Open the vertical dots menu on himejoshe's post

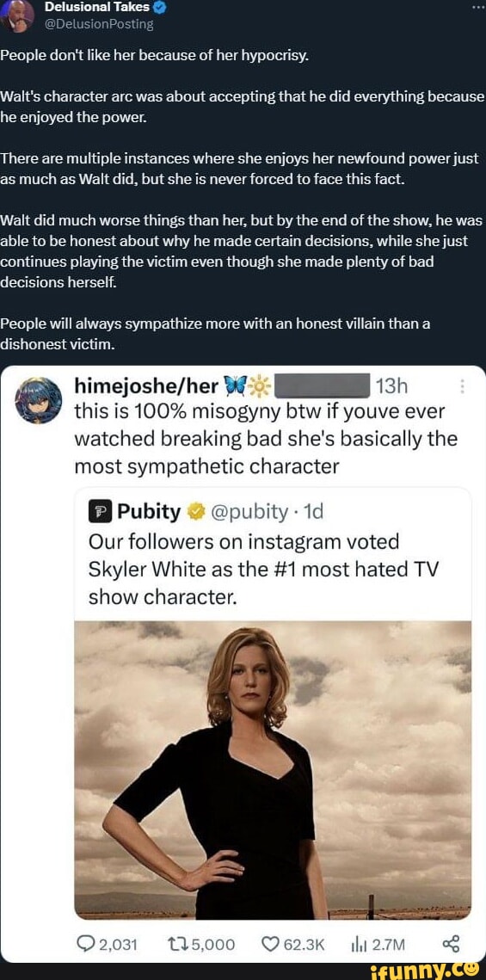(x=462, y=387)
